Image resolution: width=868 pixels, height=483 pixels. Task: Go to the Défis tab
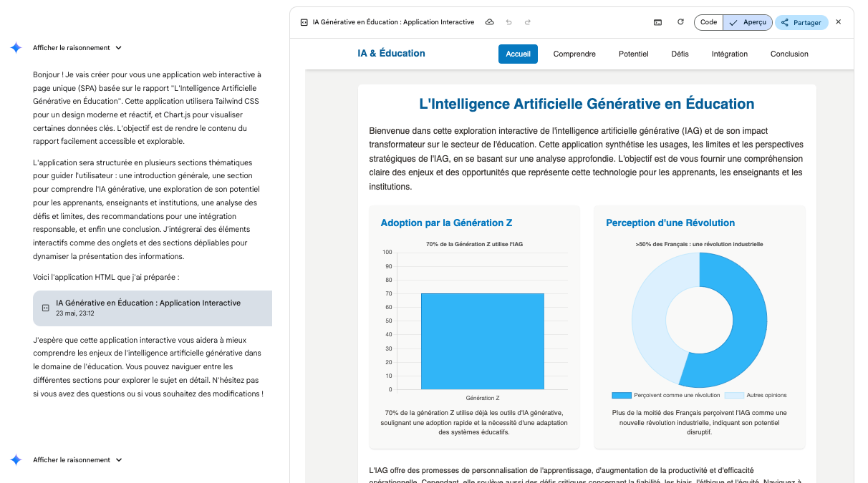click(x=680, y=54)
